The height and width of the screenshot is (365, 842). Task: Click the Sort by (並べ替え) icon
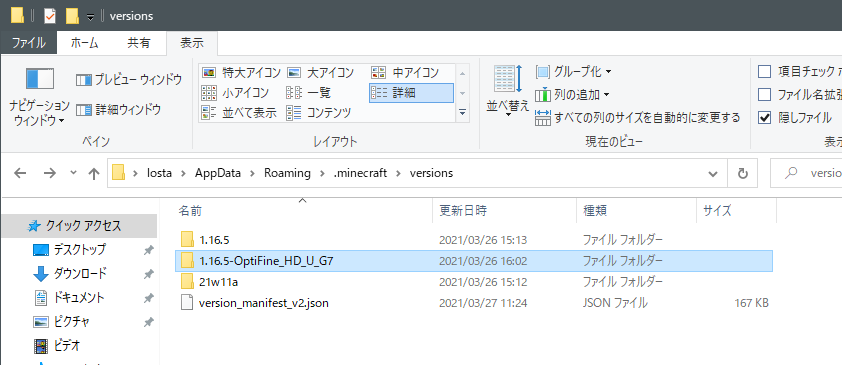click(x=507, y=79)
